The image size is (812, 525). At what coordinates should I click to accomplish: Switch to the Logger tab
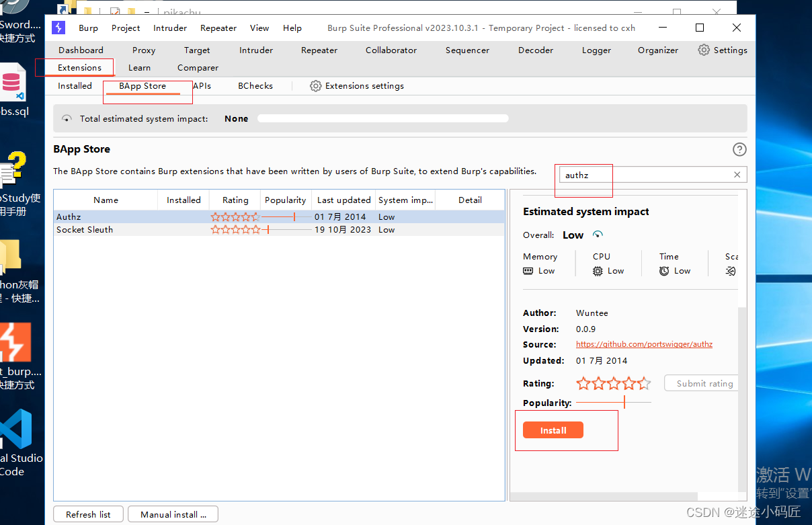point(596,50)
